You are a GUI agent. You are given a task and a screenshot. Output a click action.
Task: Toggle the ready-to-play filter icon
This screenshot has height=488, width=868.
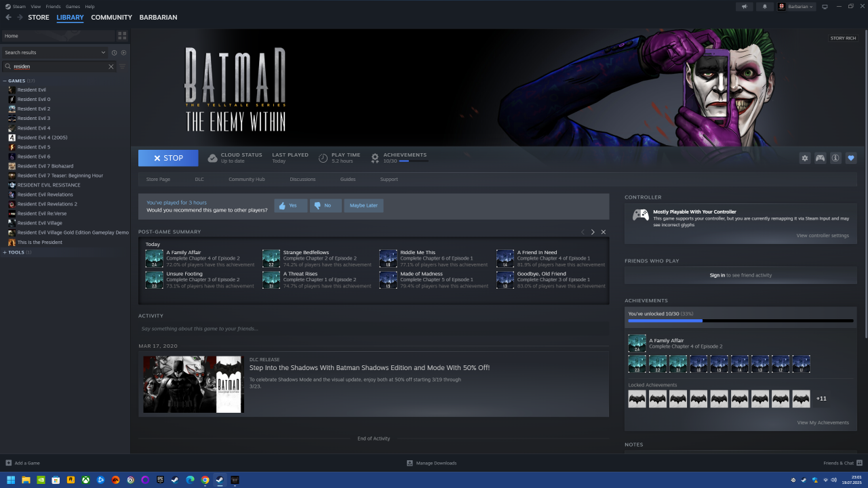123,52
